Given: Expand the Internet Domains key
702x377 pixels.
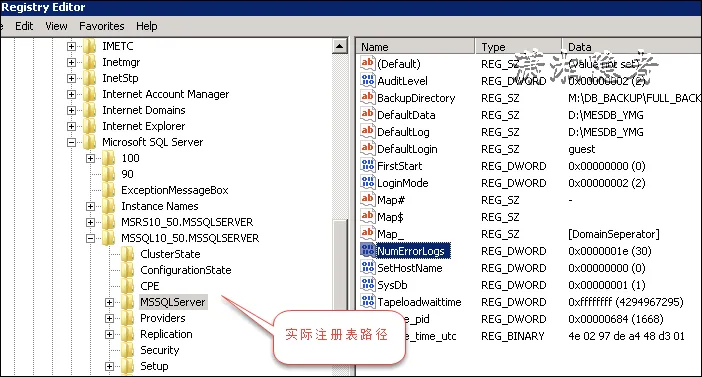Looking at the screenshot, I should 71,110.
